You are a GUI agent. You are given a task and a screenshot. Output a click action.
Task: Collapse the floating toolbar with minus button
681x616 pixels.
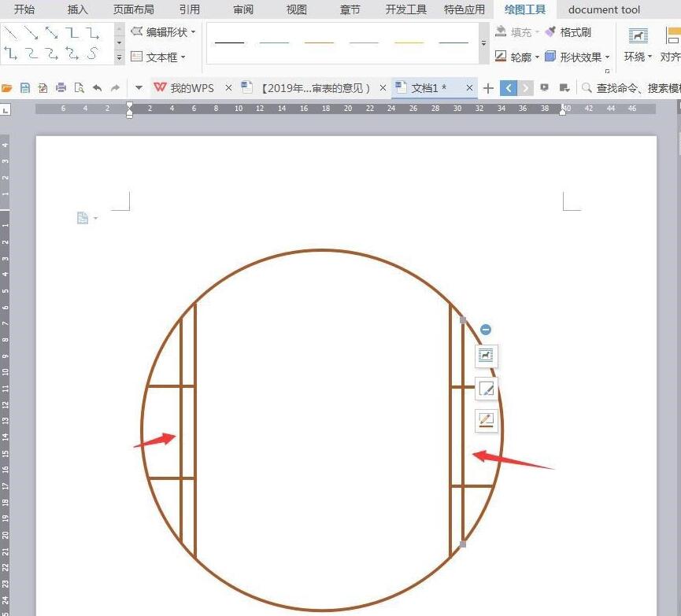click(x=486, y=330)
